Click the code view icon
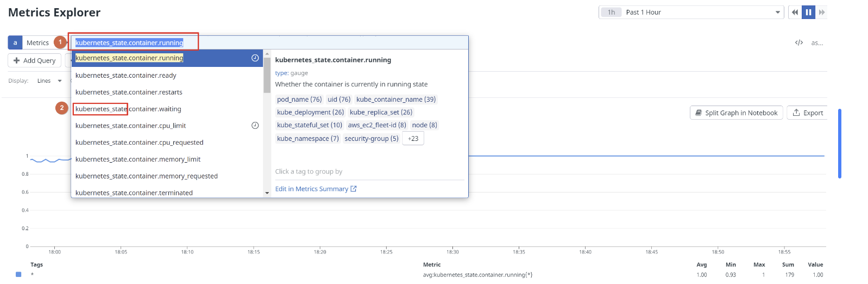The height and width of the screenshot is (284, 868). click(799, 42)
